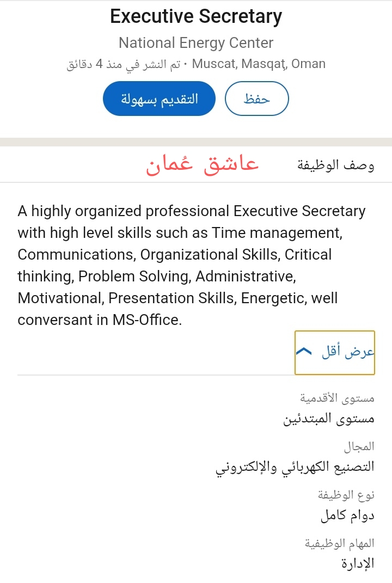The image size is (392, 583).
Task: Click the collapse chevron beside عرض أقل
Action: pos(304,352)
